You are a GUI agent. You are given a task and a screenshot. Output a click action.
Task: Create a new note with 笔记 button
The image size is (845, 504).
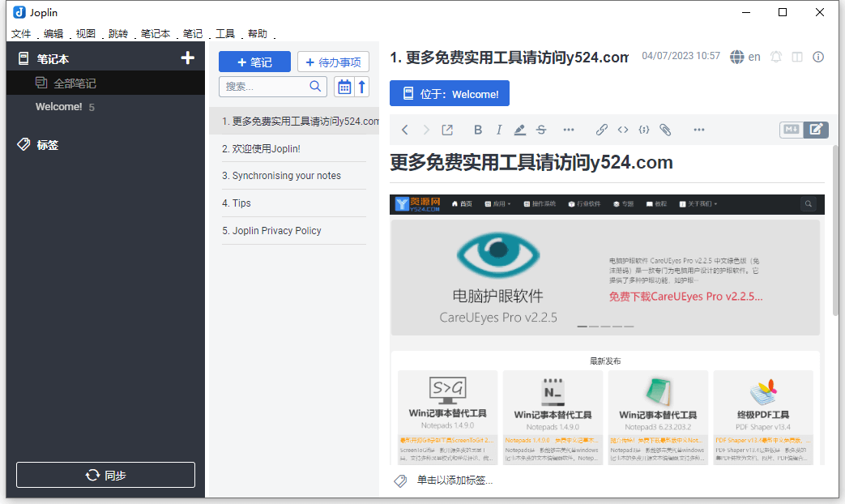(x=255, y=62)
